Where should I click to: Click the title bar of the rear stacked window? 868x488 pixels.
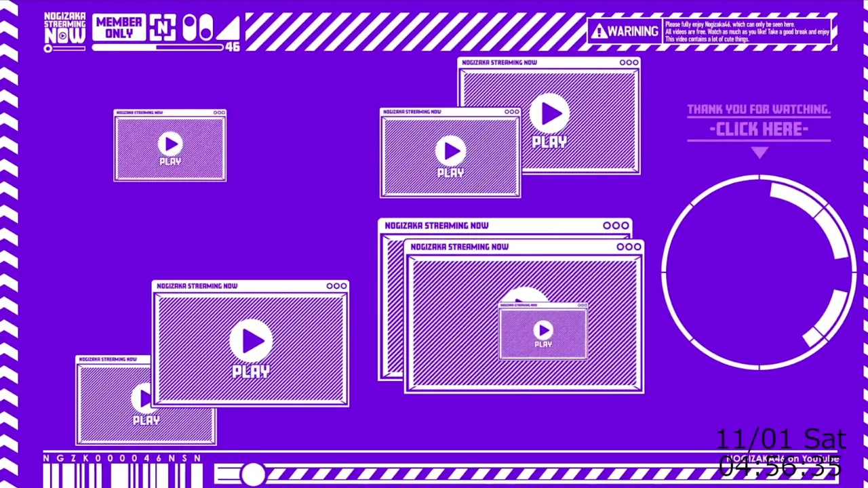click(505, 226)
